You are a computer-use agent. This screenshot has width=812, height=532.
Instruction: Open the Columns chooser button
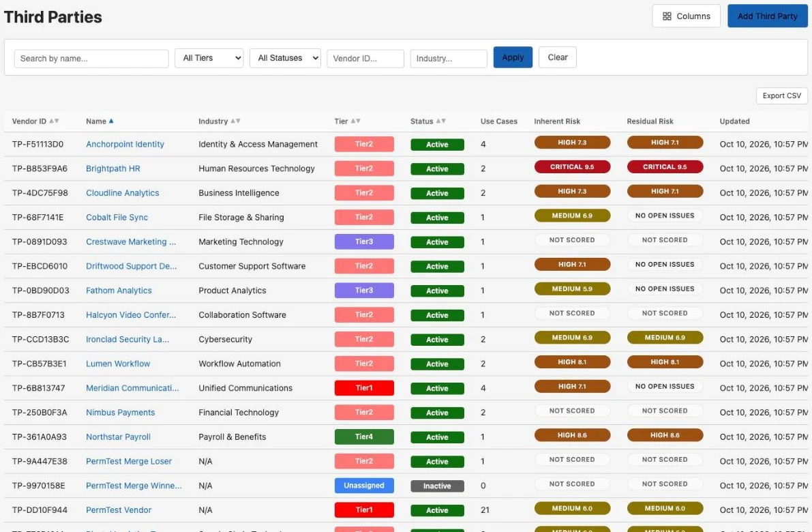pyautogui.click(x=686, y=16)
